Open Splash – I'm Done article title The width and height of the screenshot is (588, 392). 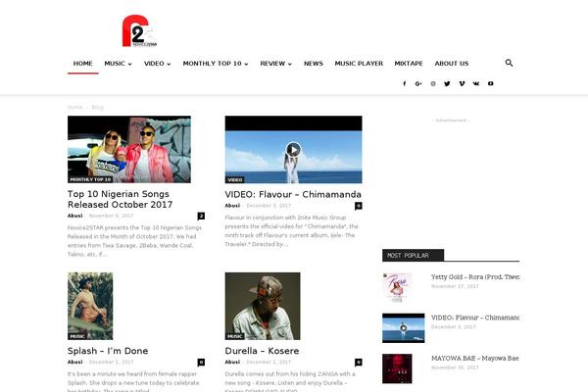click(x=108, y=351)
